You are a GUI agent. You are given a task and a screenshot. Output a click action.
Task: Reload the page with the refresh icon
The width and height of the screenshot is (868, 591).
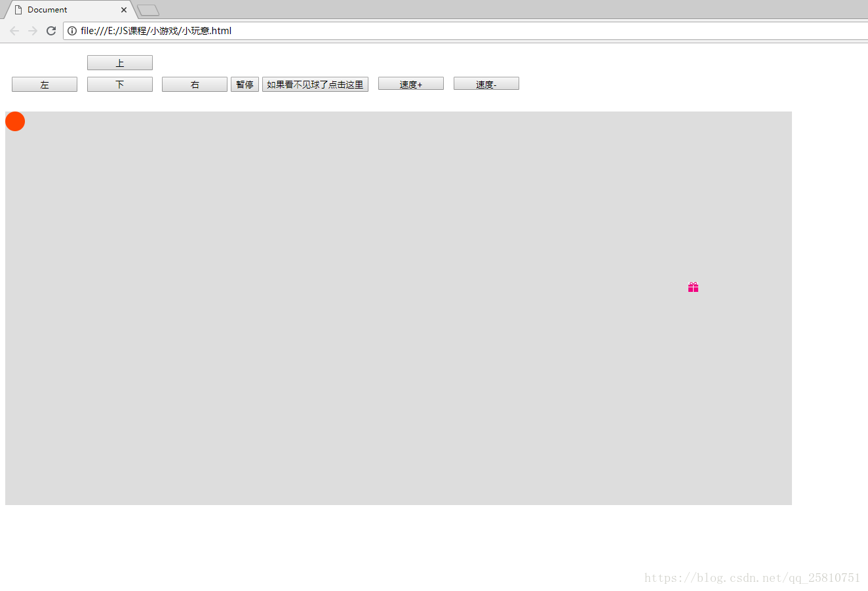[51, 31]
